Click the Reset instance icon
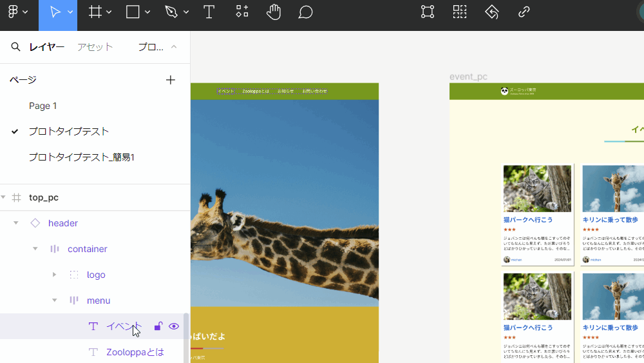The image size is (644, 363). [x=491, y=12]
